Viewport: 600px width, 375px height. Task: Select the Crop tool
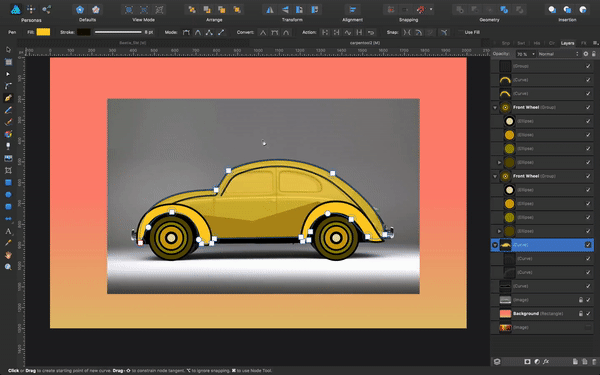click(x=8, y=170)
